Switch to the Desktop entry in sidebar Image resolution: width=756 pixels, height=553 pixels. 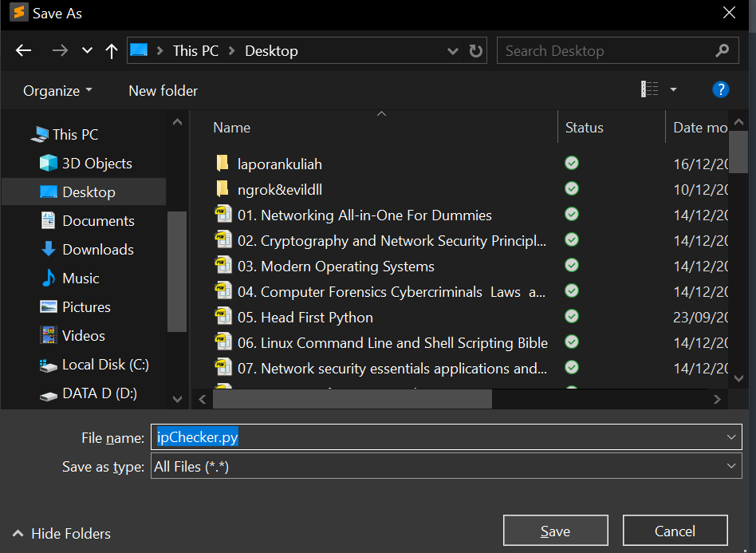(x=88, y=192)
